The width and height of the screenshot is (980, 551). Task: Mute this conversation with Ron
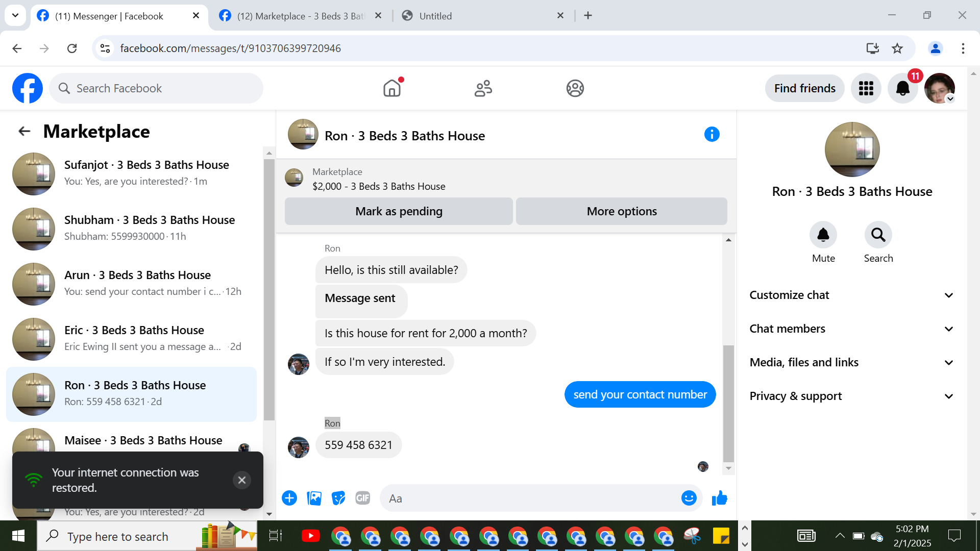tap(823, 235)
